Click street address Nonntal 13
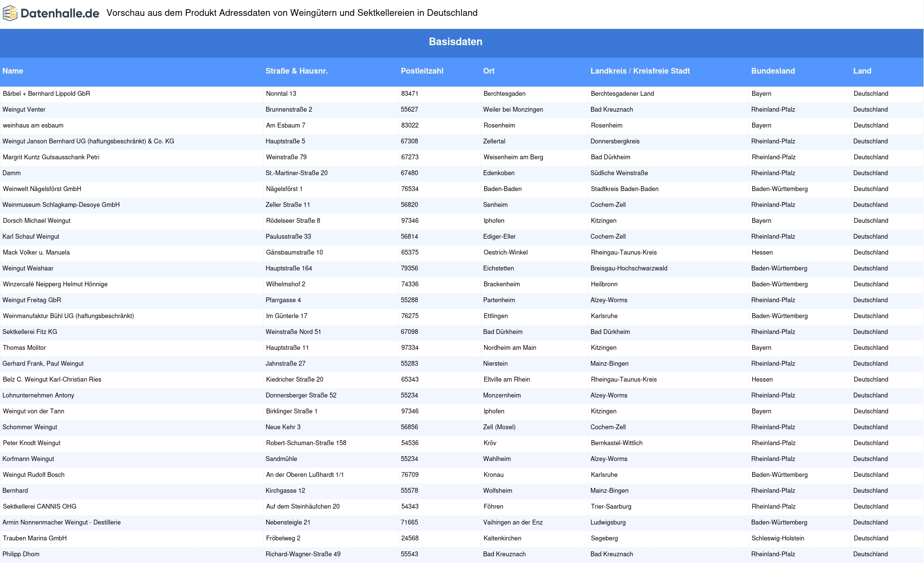Image resolution: width=924 pixels, height=563 pixels. click(281, 94)
